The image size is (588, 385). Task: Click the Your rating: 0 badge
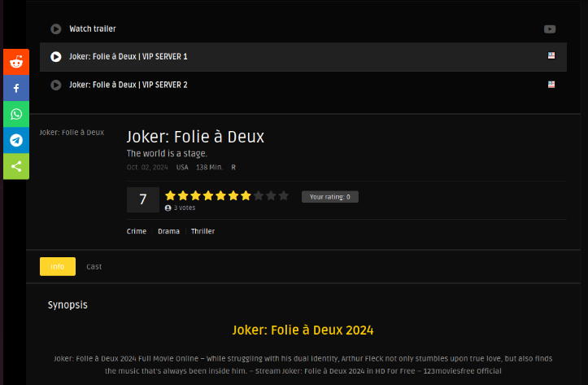pyautogui.click(x=329, y=197)
